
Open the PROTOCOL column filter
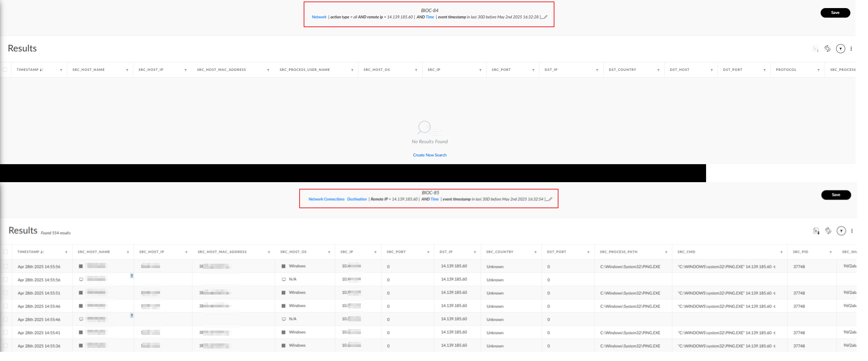[x=818, y=69]
